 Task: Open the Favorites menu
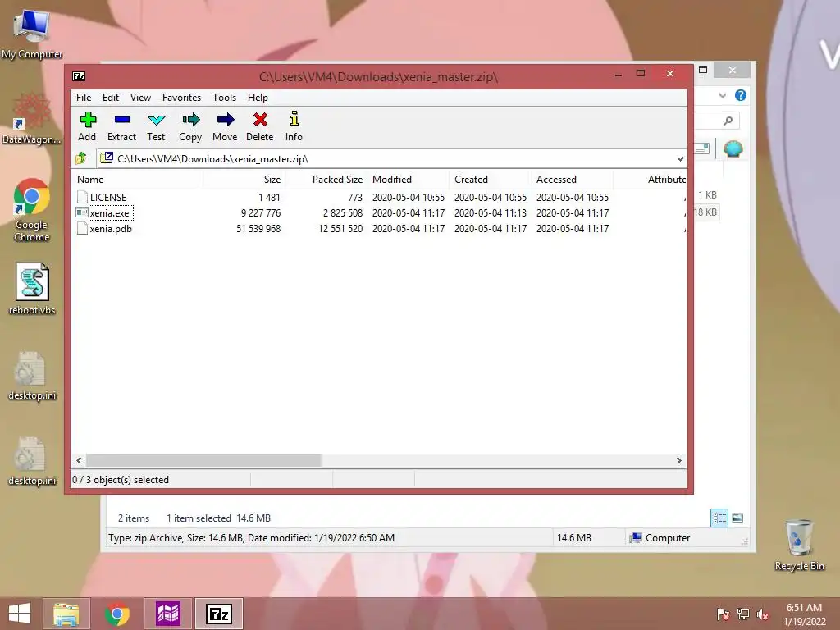pos(181,98)
